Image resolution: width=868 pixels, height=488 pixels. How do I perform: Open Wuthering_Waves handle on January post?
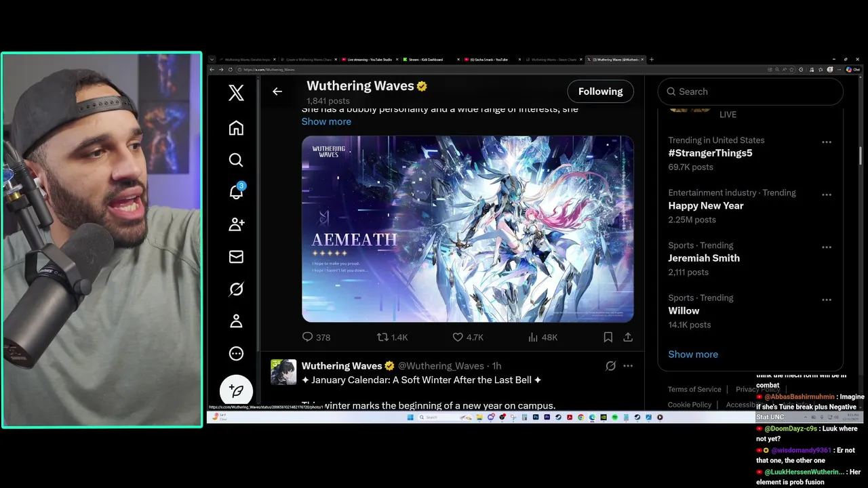tap(441, 366)
